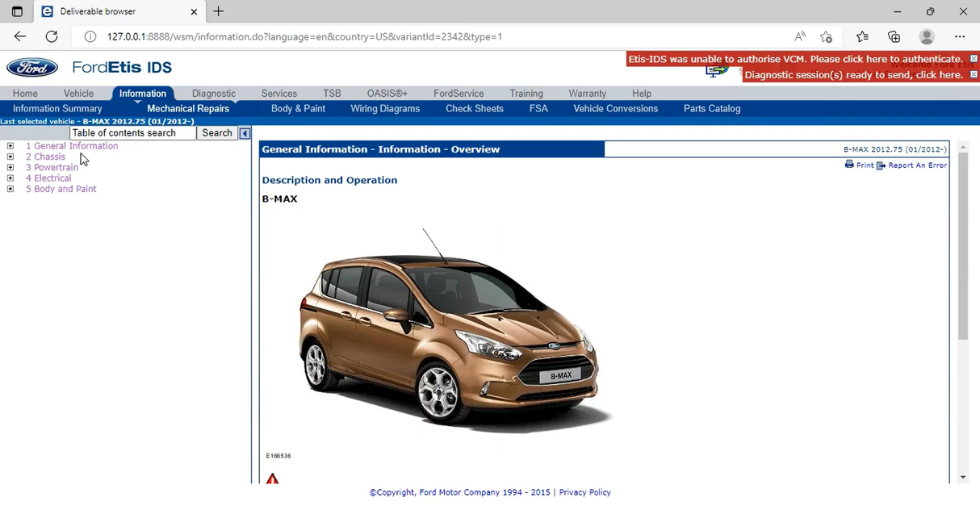Open the Wiring Diagrams submenu

[385, 108]
